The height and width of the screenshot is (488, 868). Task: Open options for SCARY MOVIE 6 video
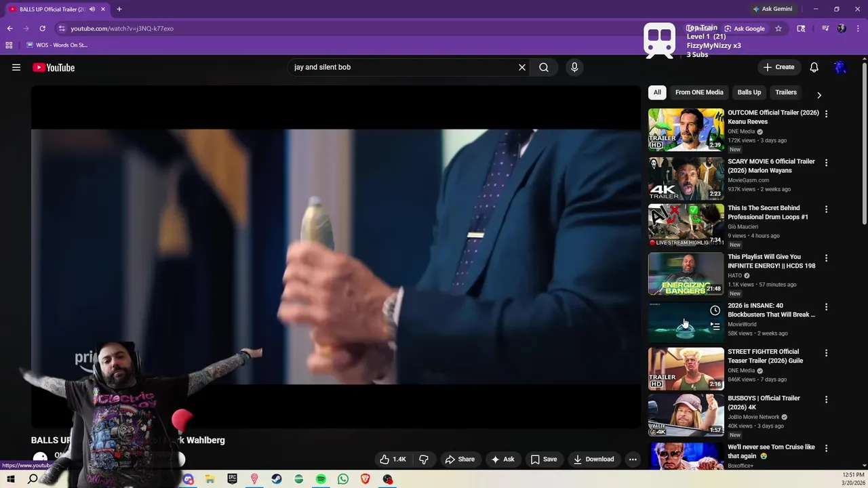(826, 163)
